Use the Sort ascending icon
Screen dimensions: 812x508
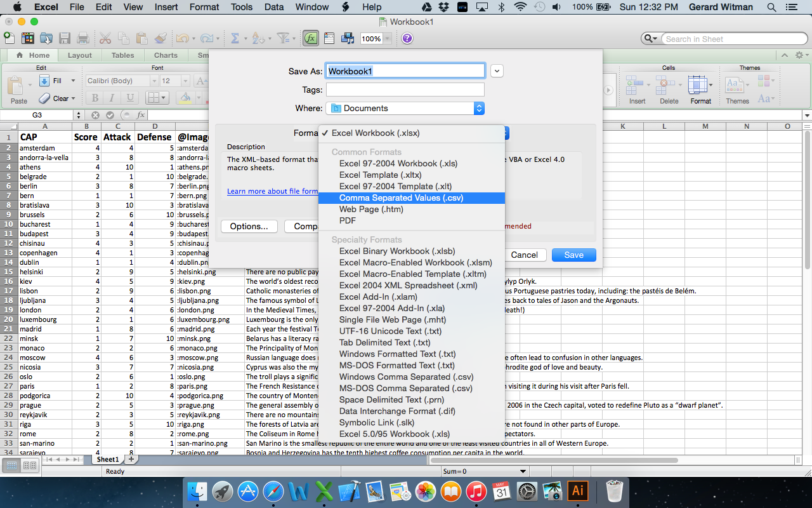258,38
